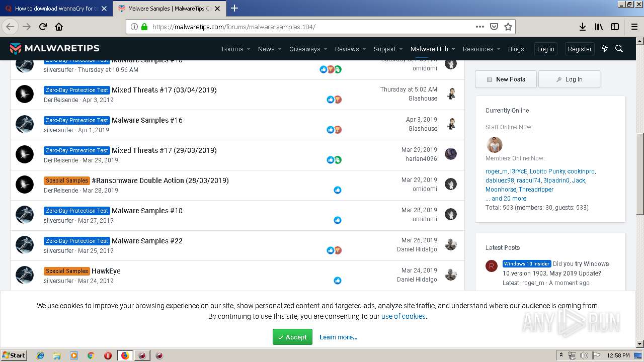The height and width of the screenshot is (362, 644).
Task: Open the use of cookies link
Action: (404, 316)
